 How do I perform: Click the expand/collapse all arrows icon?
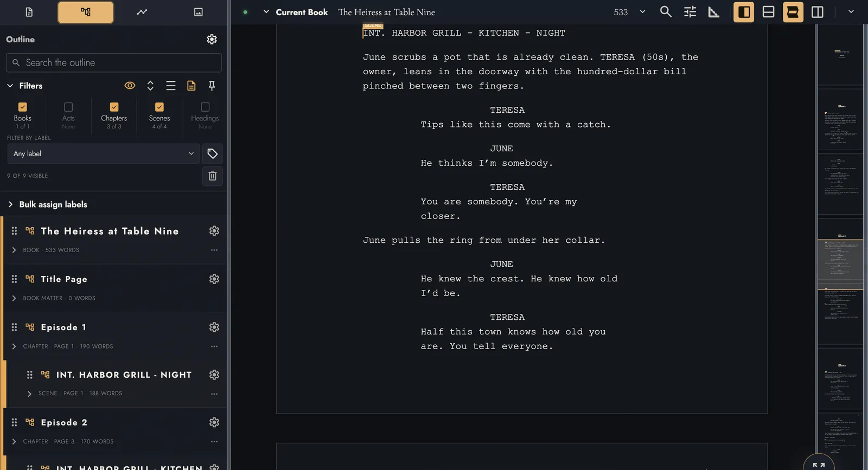tap(150, 86)
